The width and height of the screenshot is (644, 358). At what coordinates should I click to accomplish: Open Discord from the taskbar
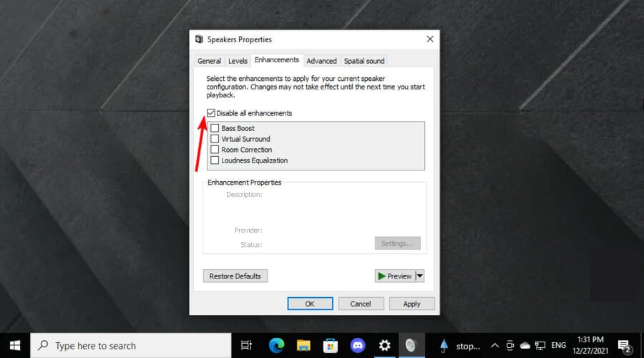pyautogui.click(x=357, y=346)
